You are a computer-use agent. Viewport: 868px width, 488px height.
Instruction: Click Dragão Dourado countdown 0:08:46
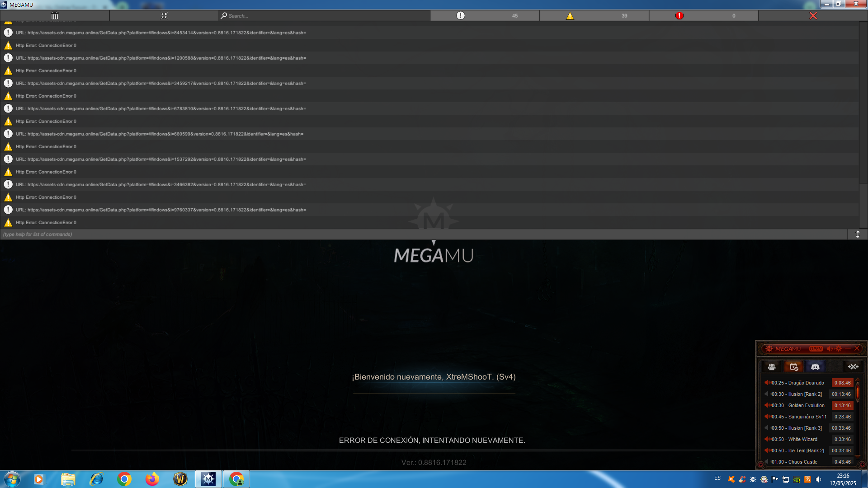coord(842,383)
